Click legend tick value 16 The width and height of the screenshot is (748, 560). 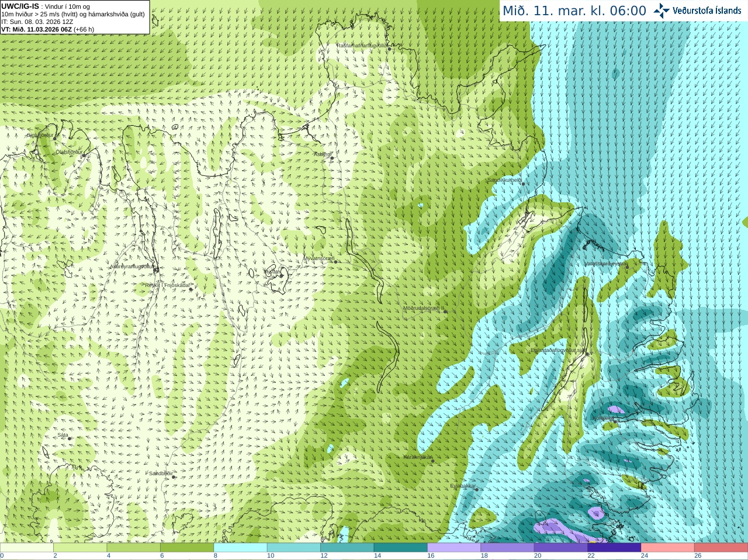pos(431,556)
